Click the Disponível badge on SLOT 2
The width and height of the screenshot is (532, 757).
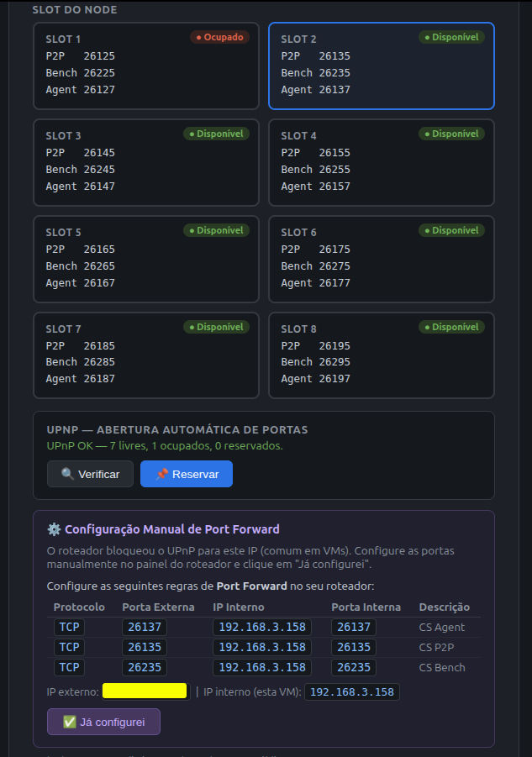(x=451, y=37)
